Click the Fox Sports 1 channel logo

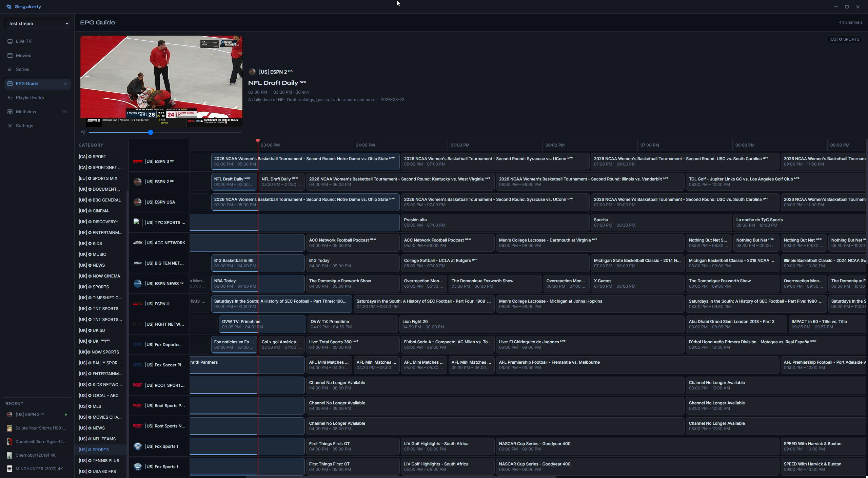coord(137,446)
